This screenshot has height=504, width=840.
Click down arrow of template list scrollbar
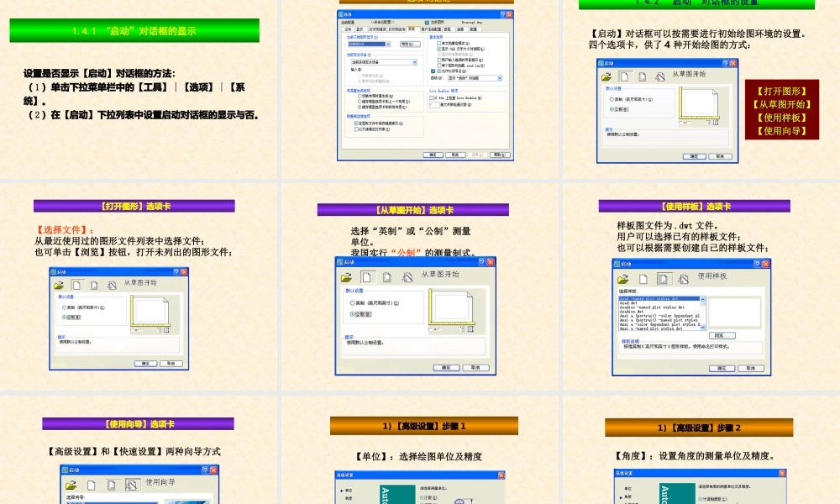703,327
